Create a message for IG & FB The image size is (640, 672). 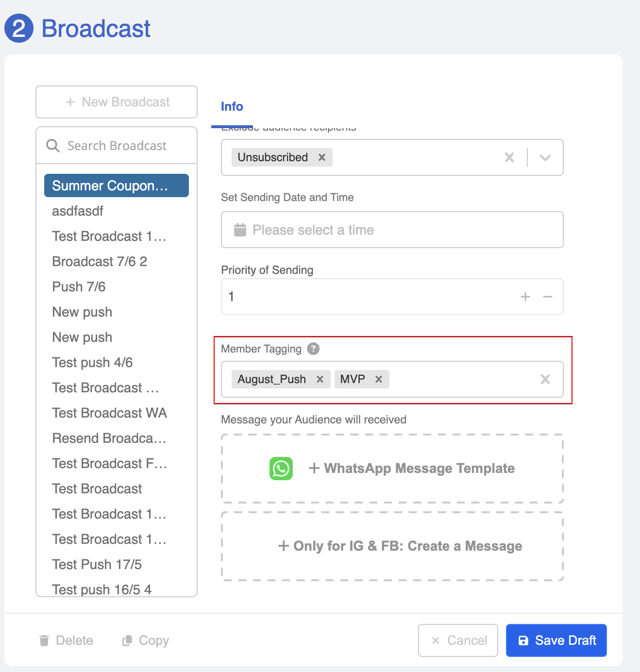click(x=400, y=546)
